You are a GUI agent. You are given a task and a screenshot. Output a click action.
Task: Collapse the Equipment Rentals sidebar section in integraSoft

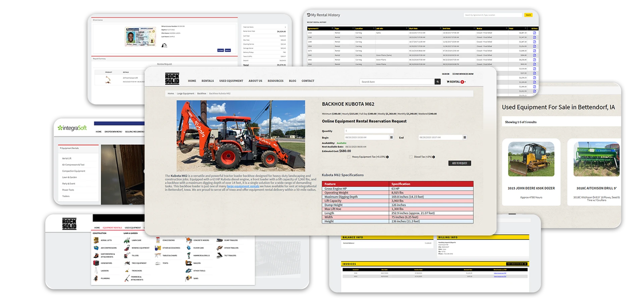[x=69, y=148]
